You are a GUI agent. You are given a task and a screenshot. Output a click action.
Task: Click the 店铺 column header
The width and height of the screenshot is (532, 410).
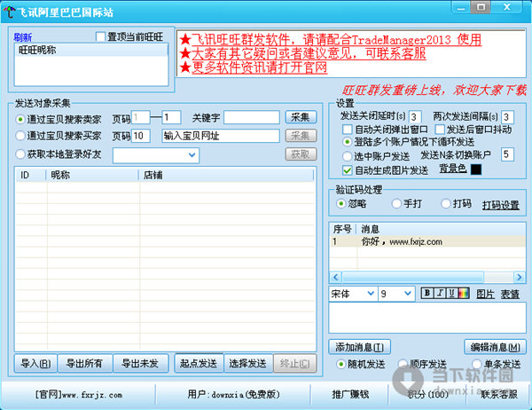[226, 175]
